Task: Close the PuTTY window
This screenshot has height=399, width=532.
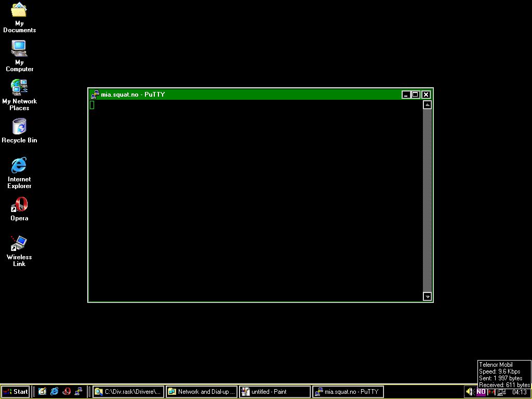Action: 426,95
